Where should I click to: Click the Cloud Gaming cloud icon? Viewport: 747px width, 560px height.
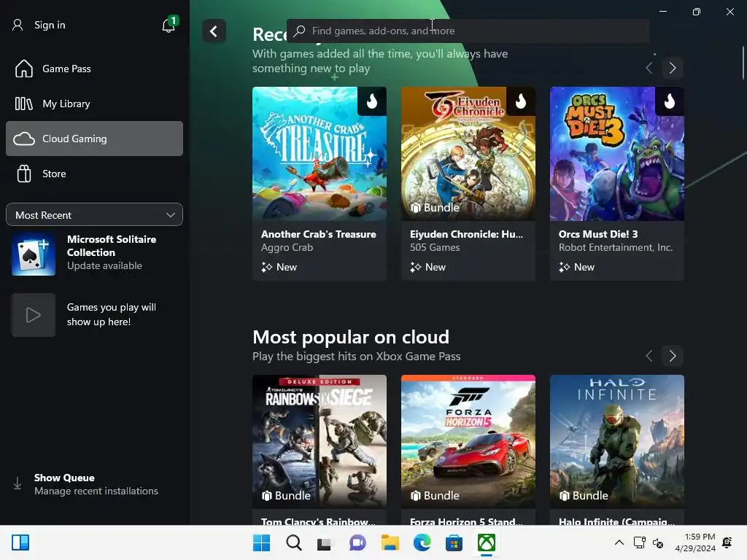[x=24, y=139]
